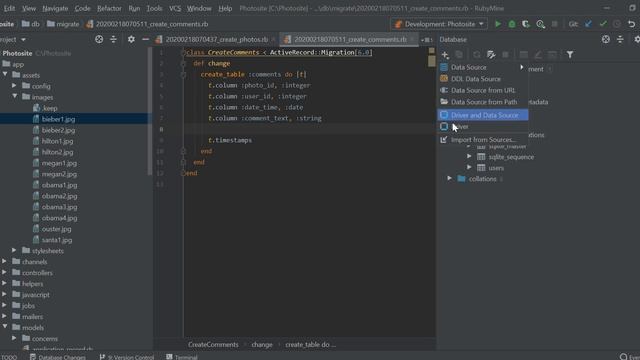Open the Refactor menu
The height and width of the screenshot is (360, 640).
(109, 8)
